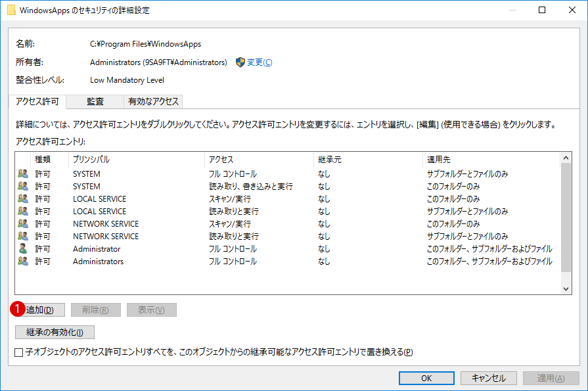The height and width of the screenshot is (391, 588).
Task: Click the icon of the LOCAL SERVICE スキャン/実行 row
Action: coord(23,198)
